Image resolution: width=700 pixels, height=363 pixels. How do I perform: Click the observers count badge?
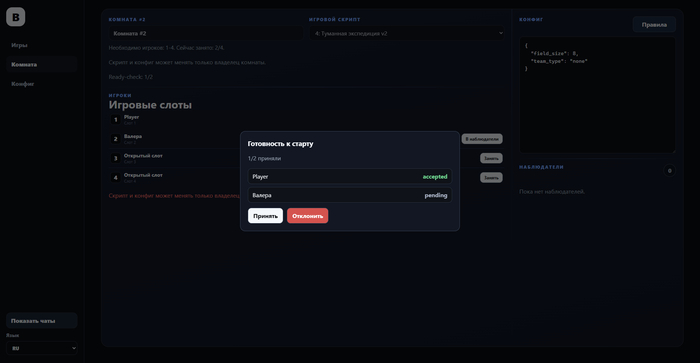pos(669,171)
